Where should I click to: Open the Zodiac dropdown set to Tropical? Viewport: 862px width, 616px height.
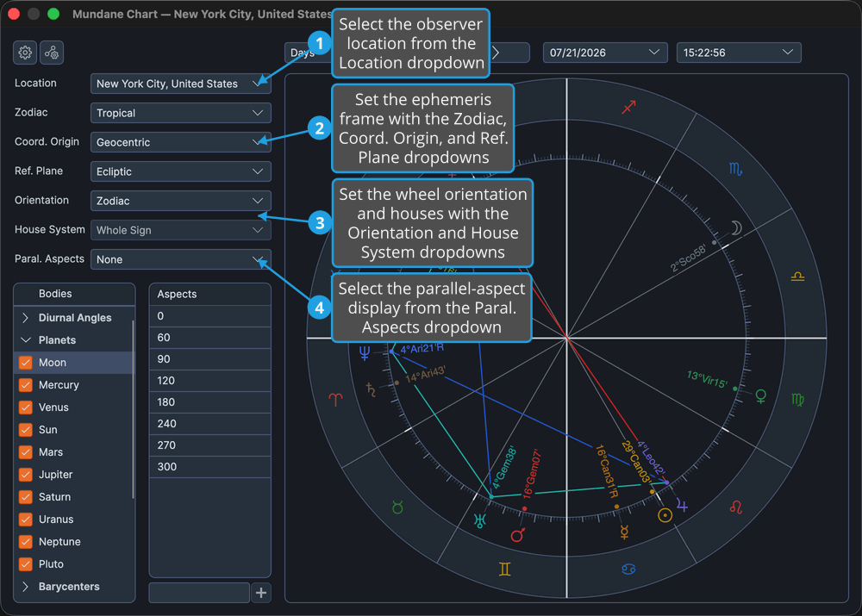tap(181, 113)
